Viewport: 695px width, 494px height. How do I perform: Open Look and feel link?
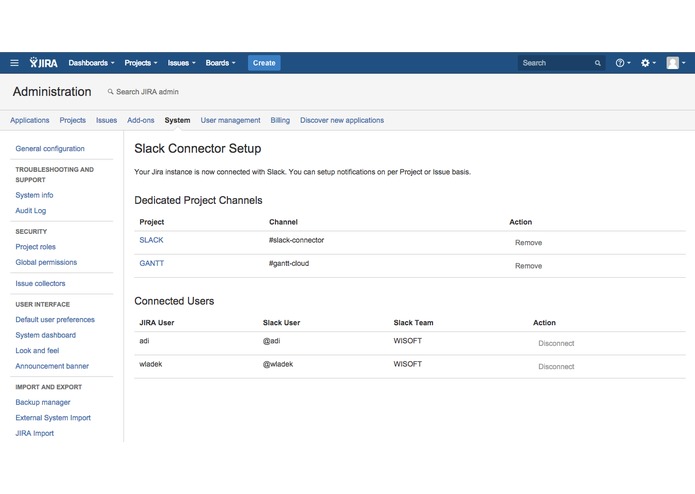(x=37, y=350)
